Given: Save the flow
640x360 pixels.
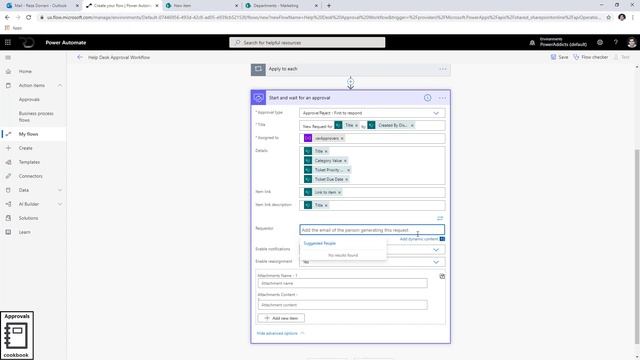Looking at the screenshot, I should 559,58.
